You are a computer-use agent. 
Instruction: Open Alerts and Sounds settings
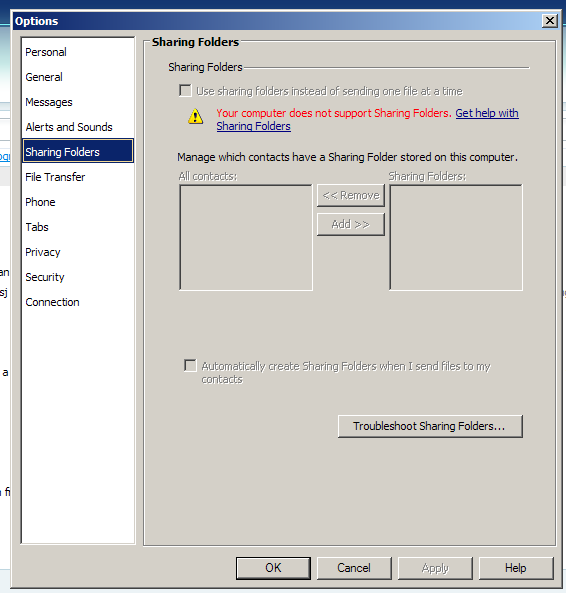69,127
